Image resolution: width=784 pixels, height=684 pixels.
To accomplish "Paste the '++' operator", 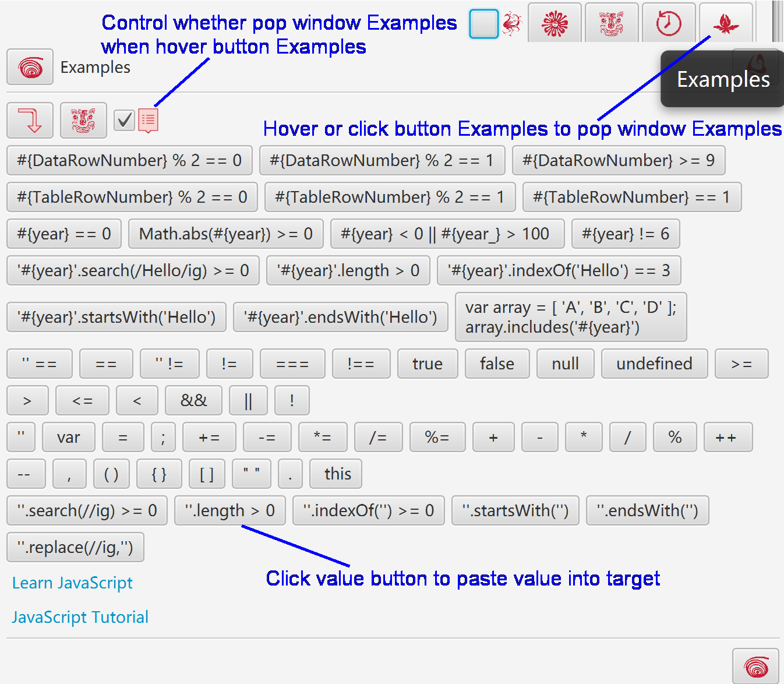I will 728,437.
